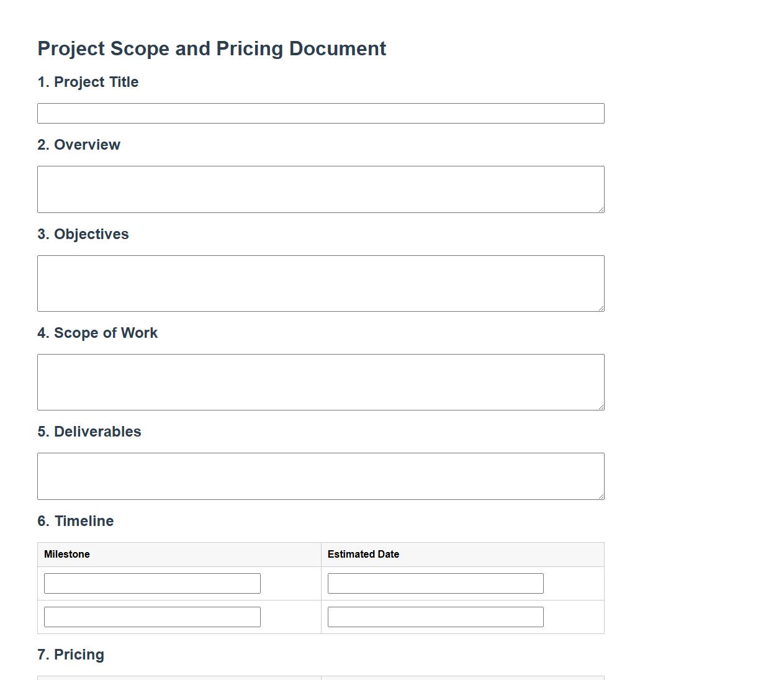784x680 pixels.
Task: Click the first Milestone input field
Action: [x=152, y=584]
